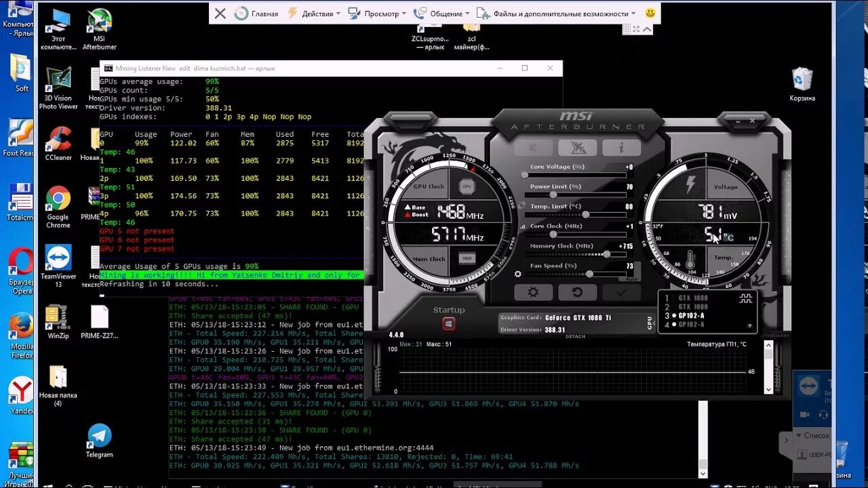
Task: Open 3D Vision Photo Viewer shortcut
Action: 58,88
